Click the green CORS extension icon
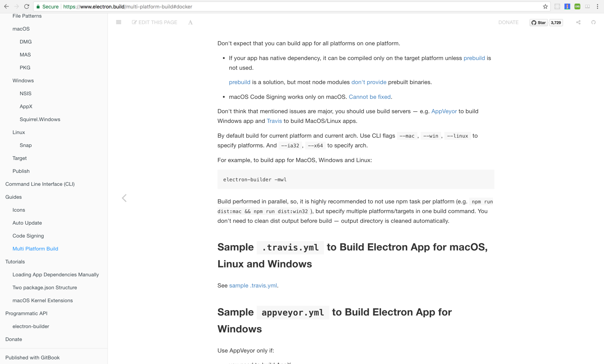 point(577,6)
